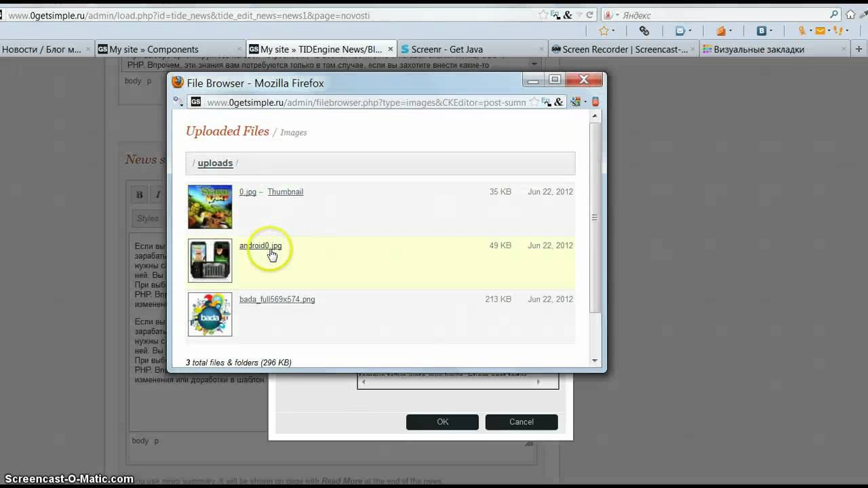Select the bada_full569x574.png file link

277,300
